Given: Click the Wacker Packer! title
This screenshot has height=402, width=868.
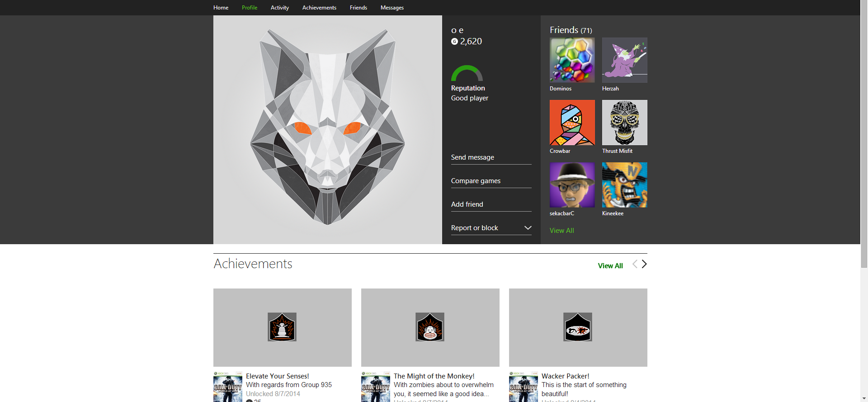Looking at the screenshot, I should pyautogui.click(x=566, y=376).
